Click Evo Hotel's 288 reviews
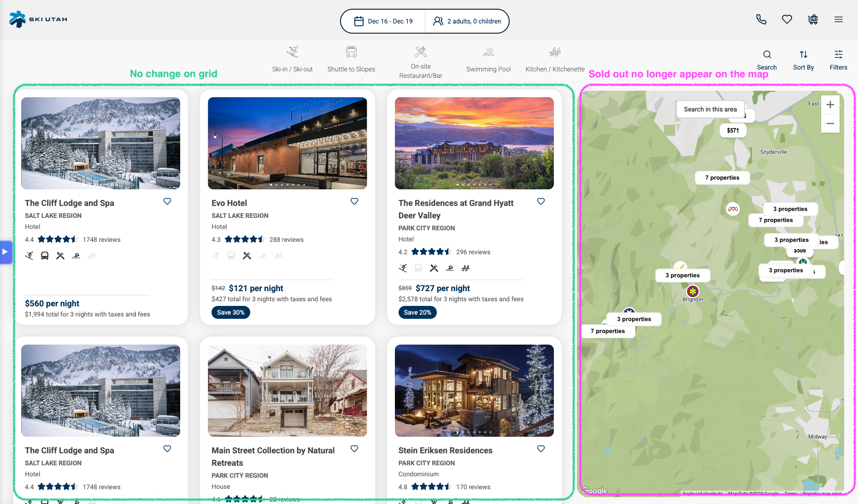858x504 pixels. pos(286,240)
